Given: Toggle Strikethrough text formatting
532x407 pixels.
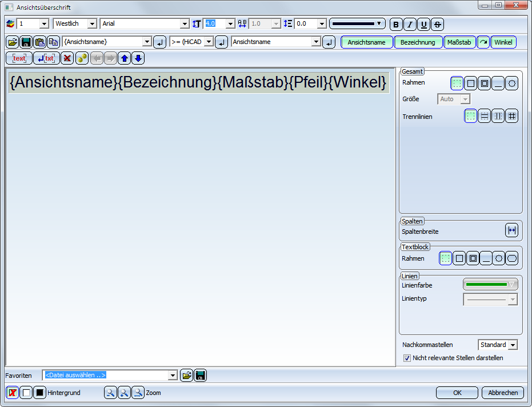Looking at the screenshot, I should click(x=437, y=25).
